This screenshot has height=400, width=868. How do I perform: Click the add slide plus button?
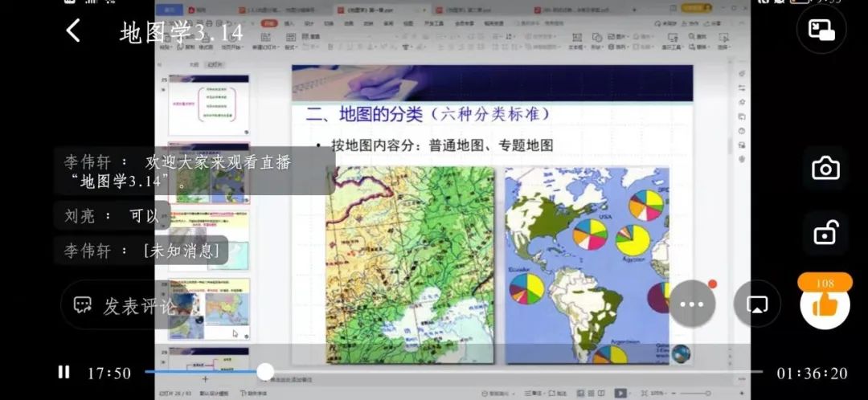point(205,378)
